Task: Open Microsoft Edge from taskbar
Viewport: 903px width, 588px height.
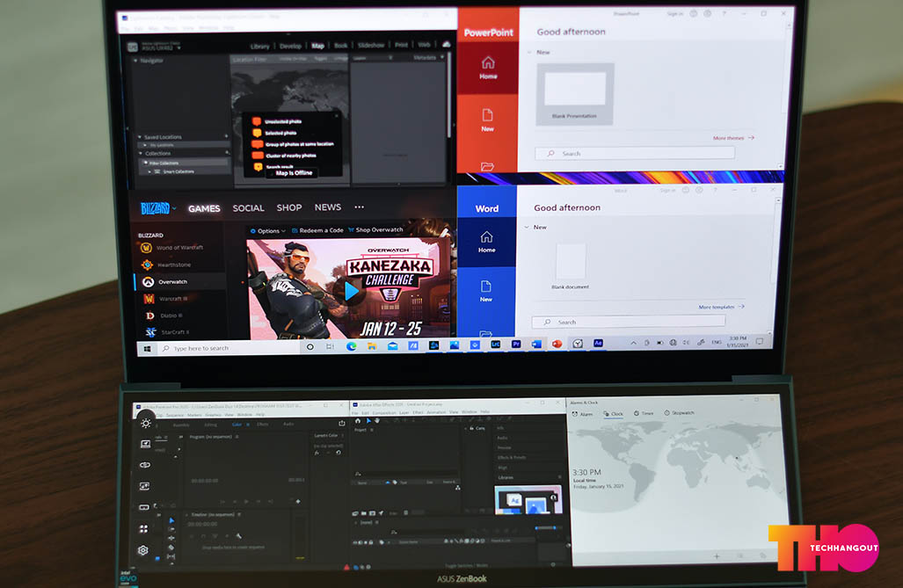Action: click(x=351, y=346)
